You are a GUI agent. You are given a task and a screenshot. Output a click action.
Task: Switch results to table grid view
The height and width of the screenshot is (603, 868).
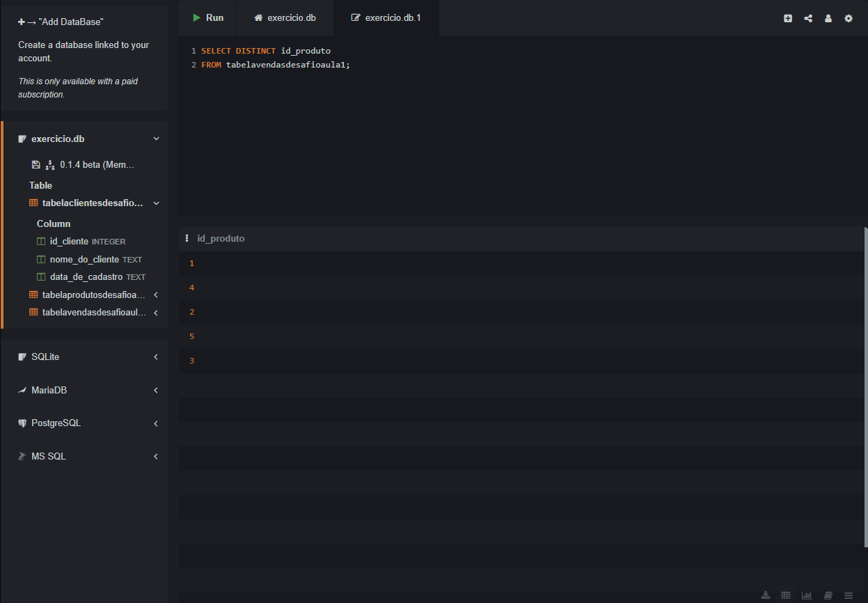[x=786, y=595]
